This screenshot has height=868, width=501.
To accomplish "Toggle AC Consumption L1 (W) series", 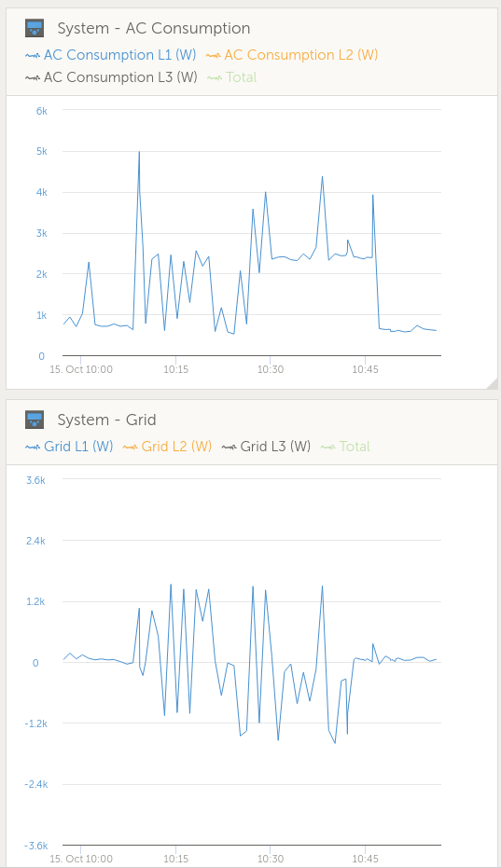I will 111,55.
